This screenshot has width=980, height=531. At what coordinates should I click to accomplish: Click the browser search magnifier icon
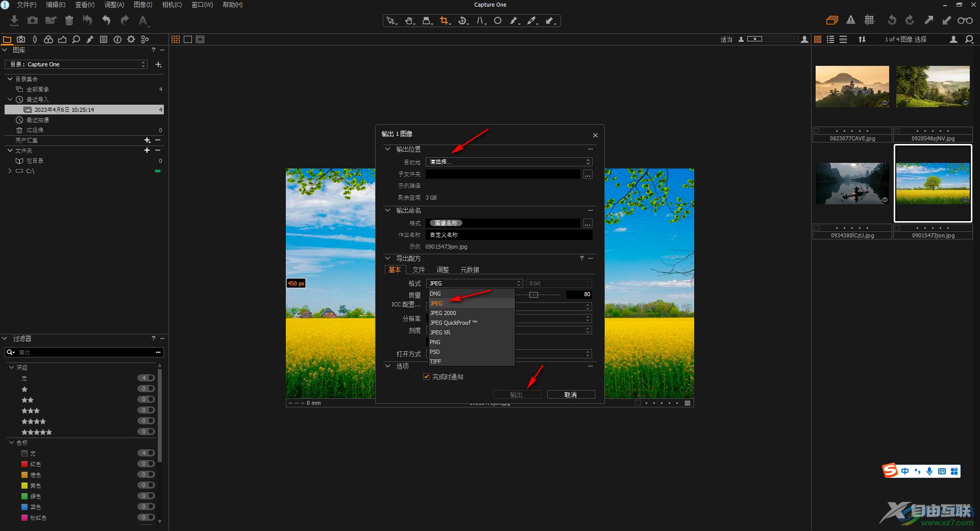pyautogui.click(x=969, y=39)
